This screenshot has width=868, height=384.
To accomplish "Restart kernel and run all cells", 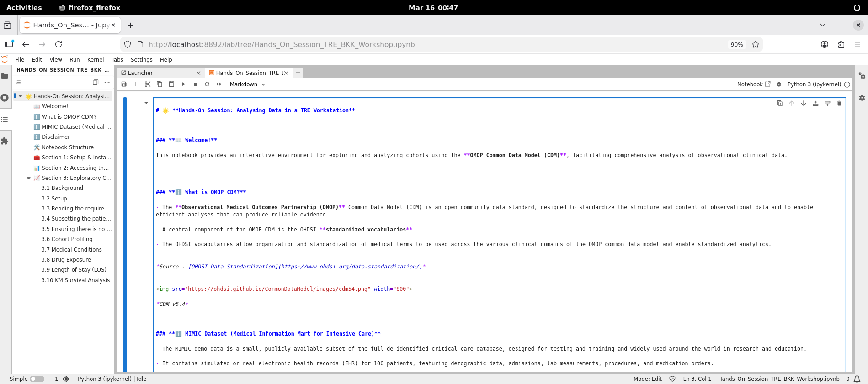I will point(219,84).
